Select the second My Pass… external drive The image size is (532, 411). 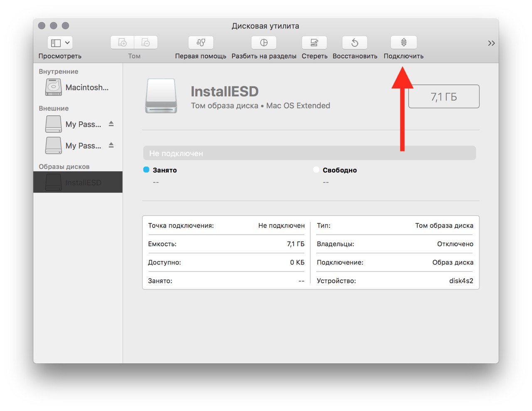pos(78,146)
